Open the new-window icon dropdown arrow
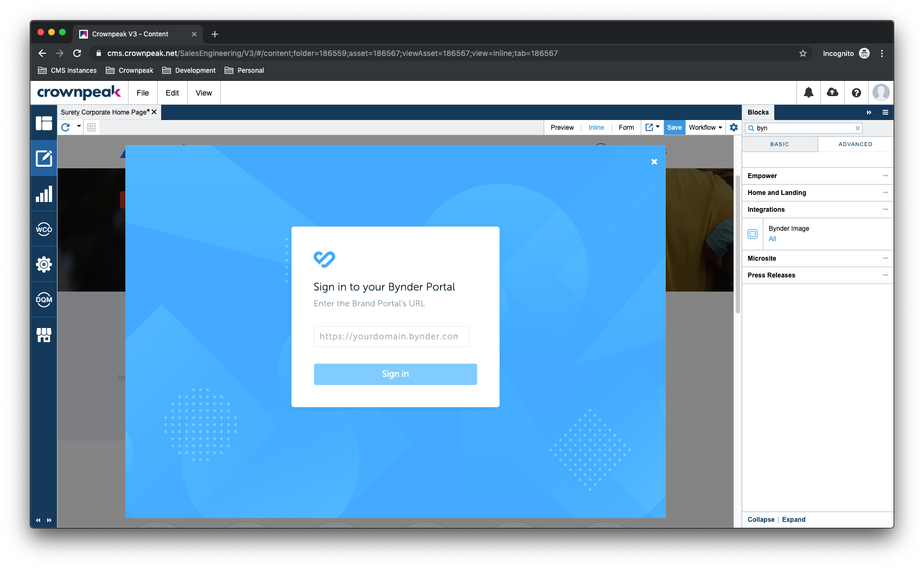This screenshot has width=924, height=568. pos(658,127)
